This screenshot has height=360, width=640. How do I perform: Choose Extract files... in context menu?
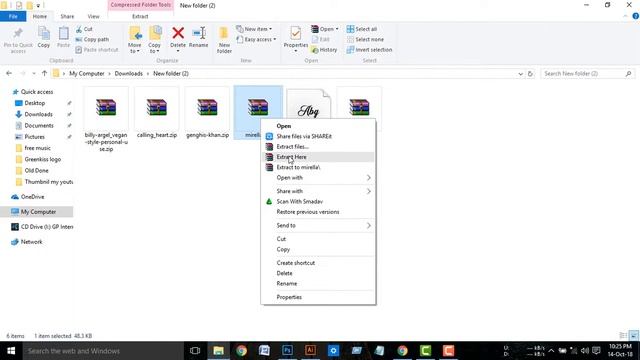318,147
